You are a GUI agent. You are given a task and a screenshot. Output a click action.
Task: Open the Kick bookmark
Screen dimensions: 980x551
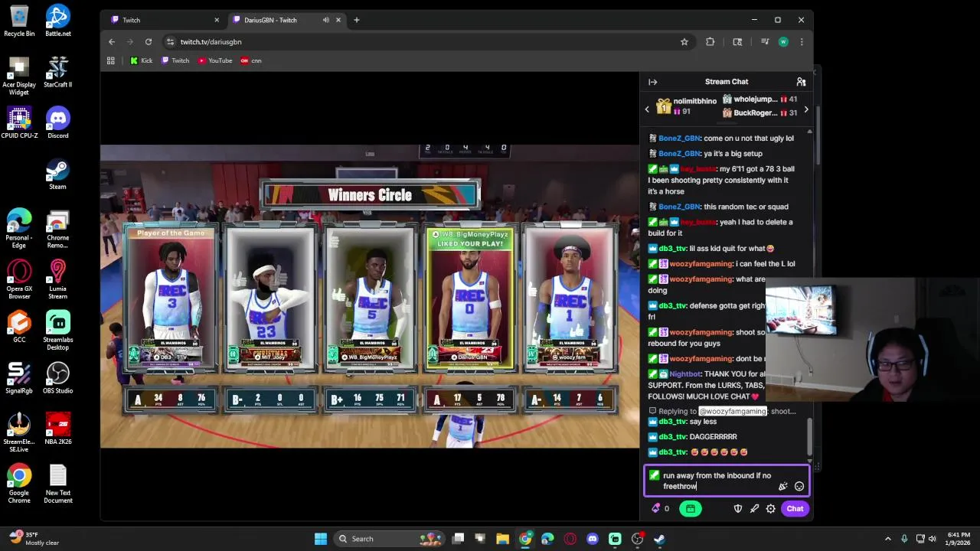click(142, 60)
